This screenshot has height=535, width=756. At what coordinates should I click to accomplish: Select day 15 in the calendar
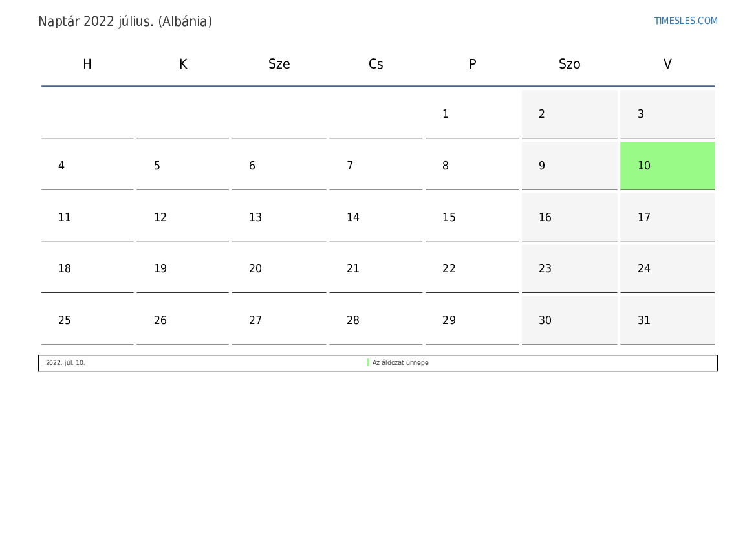(449, 217)
